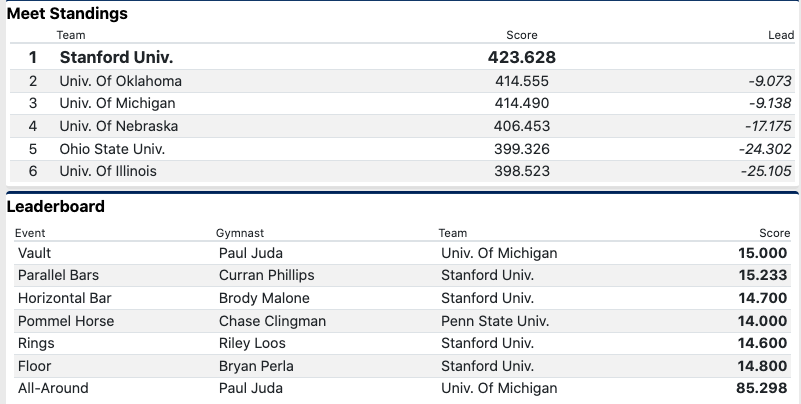The image size is (801, 404).
Task: Click the Meet Standings heading
Action: point(67,14)
